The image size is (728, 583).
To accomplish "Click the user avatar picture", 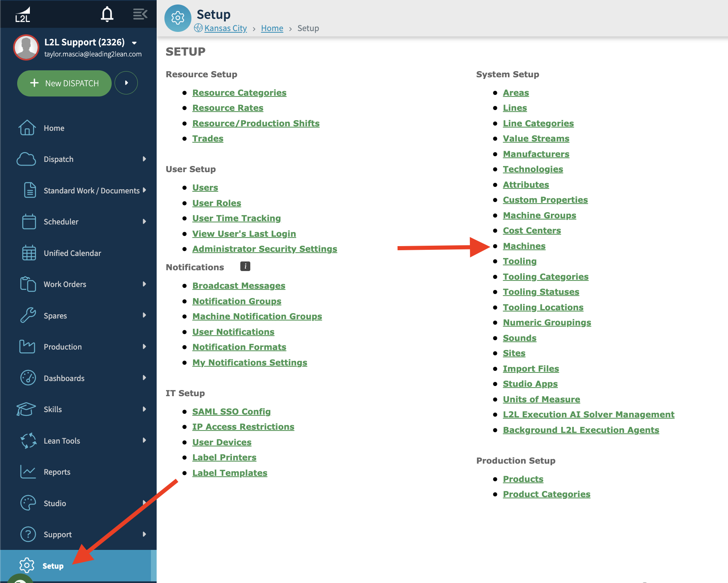I will tap(26, 47).
